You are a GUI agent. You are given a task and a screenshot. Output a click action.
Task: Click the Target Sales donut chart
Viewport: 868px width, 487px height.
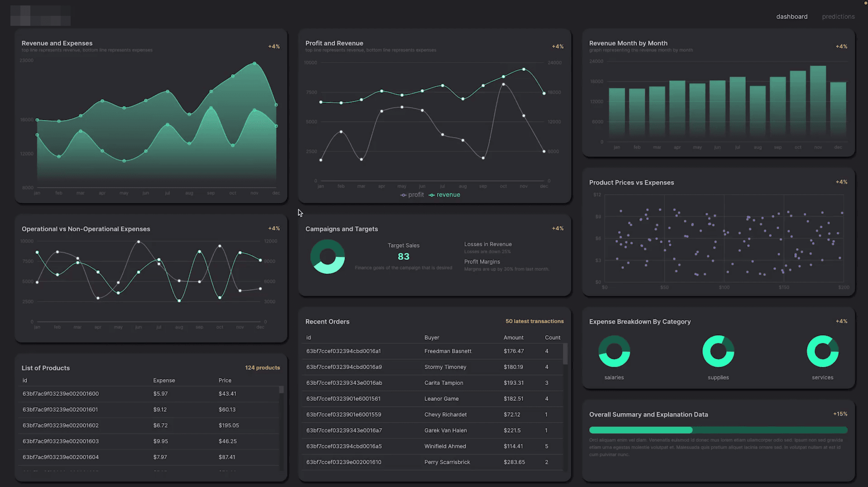pyautogui.click(x=327, y=256)
